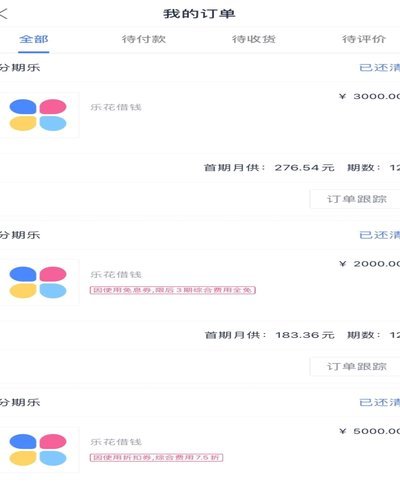Click 订单跟踪 on the 276.54元 order
The height and width of the screenshot is (484, 400).
(356, 199)
